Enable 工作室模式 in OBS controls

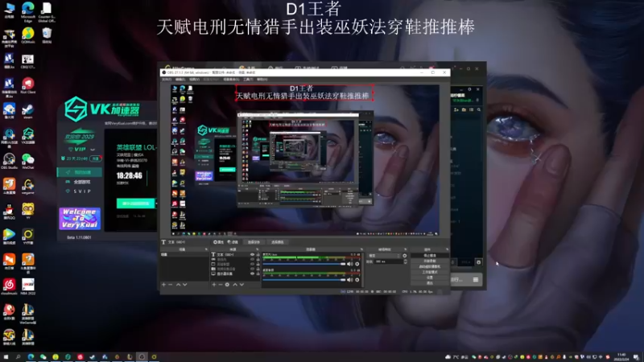click(430, 272)
